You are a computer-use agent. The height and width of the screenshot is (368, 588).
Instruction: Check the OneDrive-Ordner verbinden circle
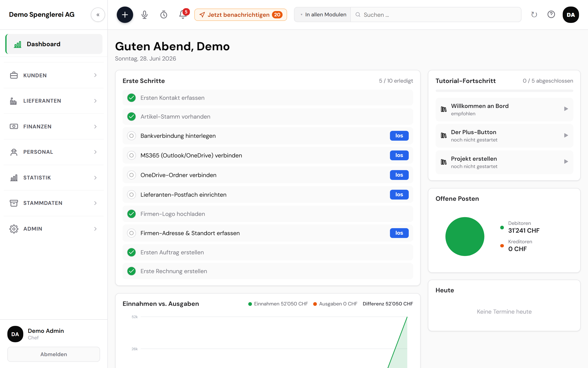[131, 175]
